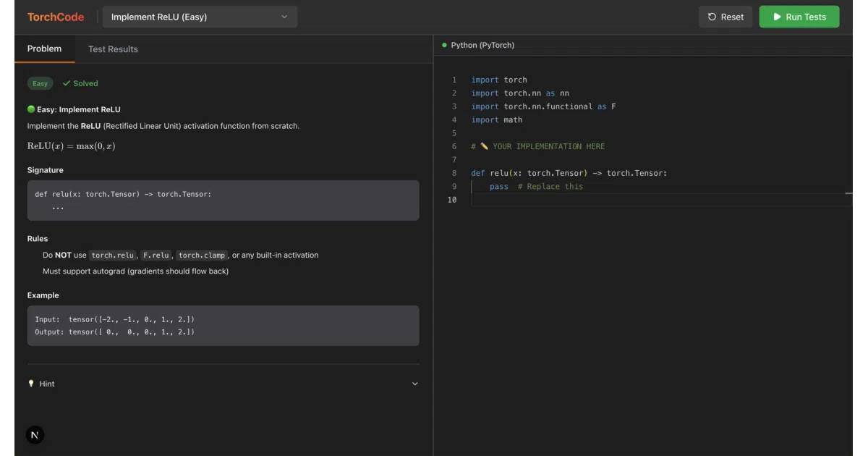Viewport: 868px width, 456px height.
Task: Click the torch.relu inline code tag
Action: click(x=113, y=255)
